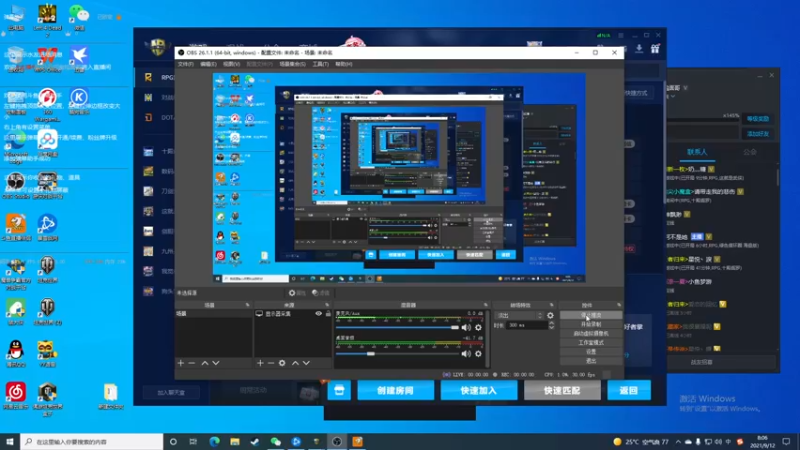
Task: Select the WPS Office desktop shortcut
Action: coord(47,60)
